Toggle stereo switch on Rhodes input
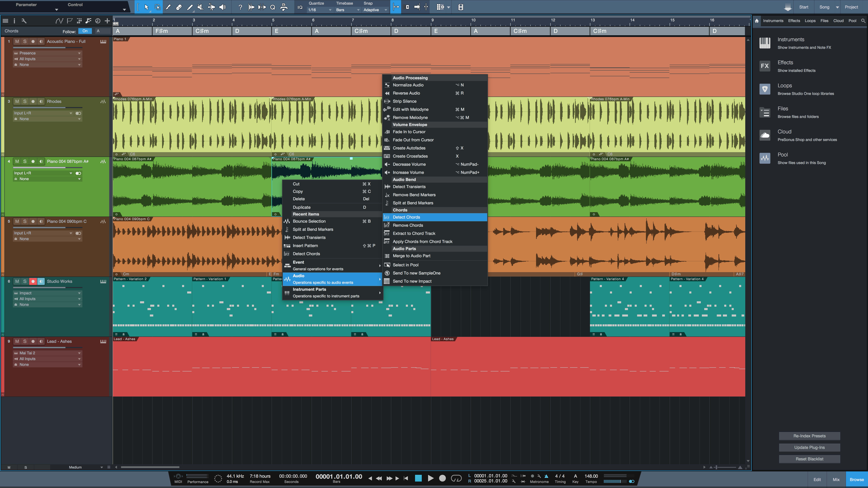Screen dimensions: 868x488 click(78, 113)
